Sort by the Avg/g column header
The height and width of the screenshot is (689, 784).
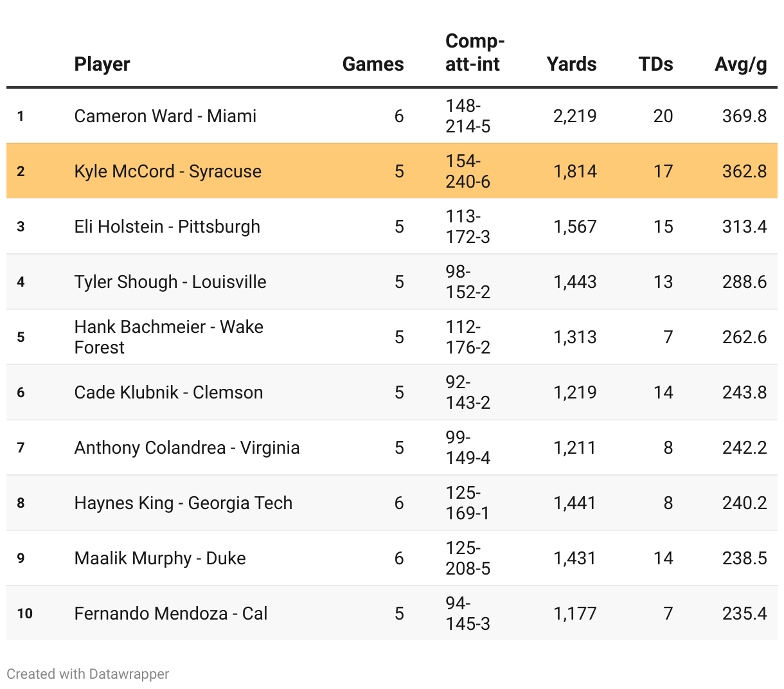tap(740, 64)
